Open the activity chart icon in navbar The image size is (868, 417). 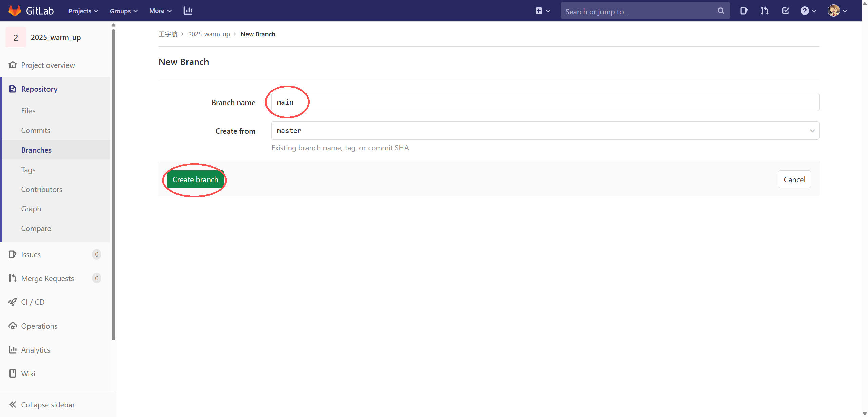pyautogui.click(x=188, y=11)
